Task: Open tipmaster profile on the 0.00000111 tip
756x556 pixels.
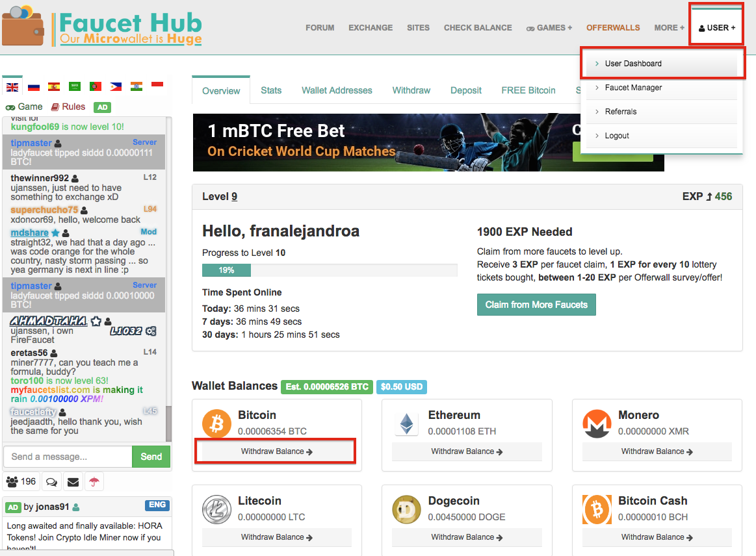Action: point(31,143)
